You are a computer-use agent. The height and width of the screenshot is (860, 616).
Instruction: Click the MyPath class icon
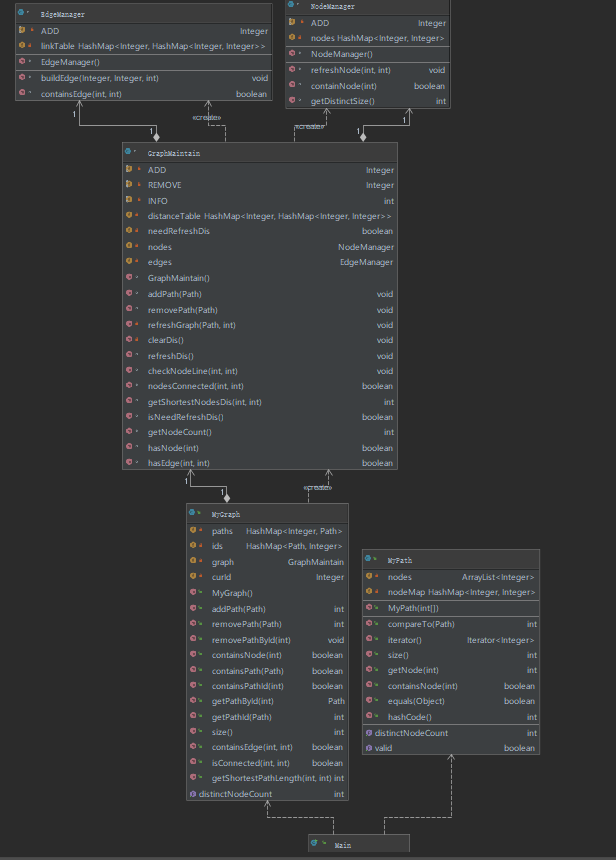click(370, 561)
